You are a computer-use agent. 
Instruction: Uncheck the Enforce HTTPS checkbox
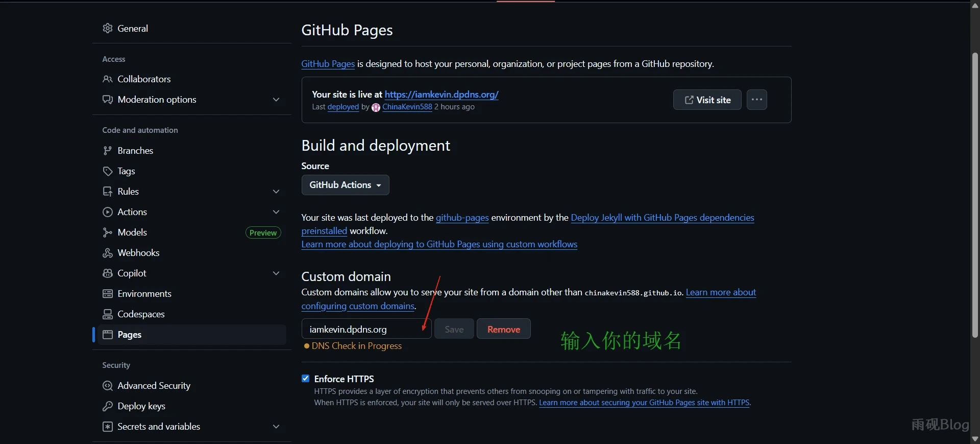tap(306, 379)
